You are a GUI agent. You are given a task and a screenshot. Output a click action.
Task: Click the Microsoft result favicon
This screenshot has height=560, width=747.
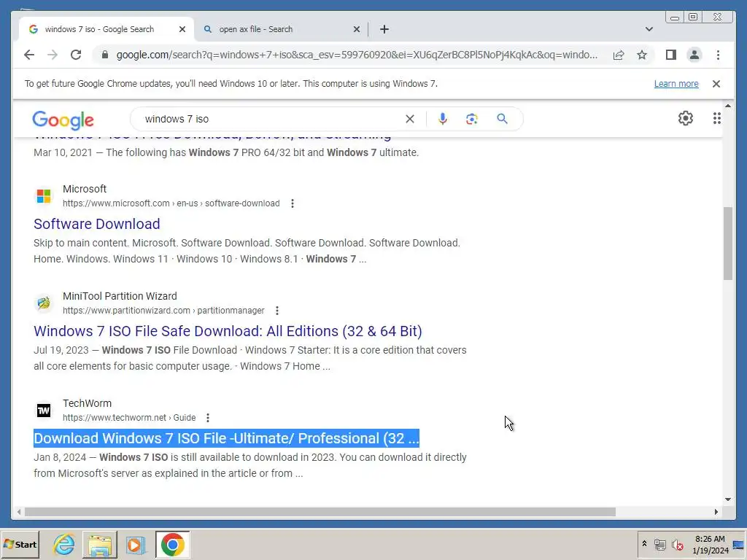(x=44, y=195)
